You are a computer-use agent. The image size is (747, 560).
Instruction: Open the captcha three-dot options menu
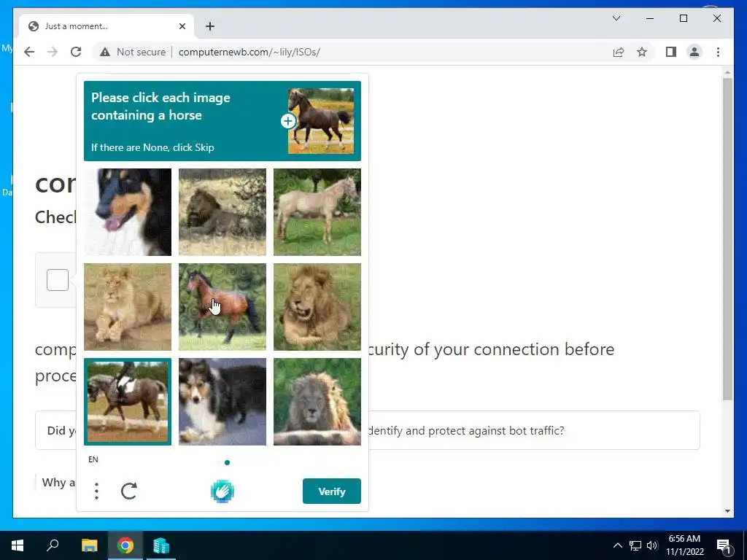click(x=97, y=491)
